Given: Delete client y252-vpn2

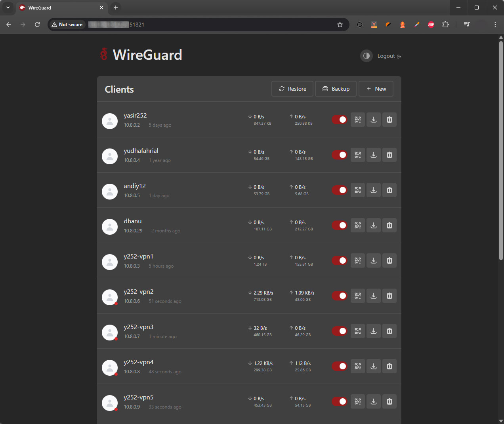Looking at the screenshot, I should (x=389, y=296).
